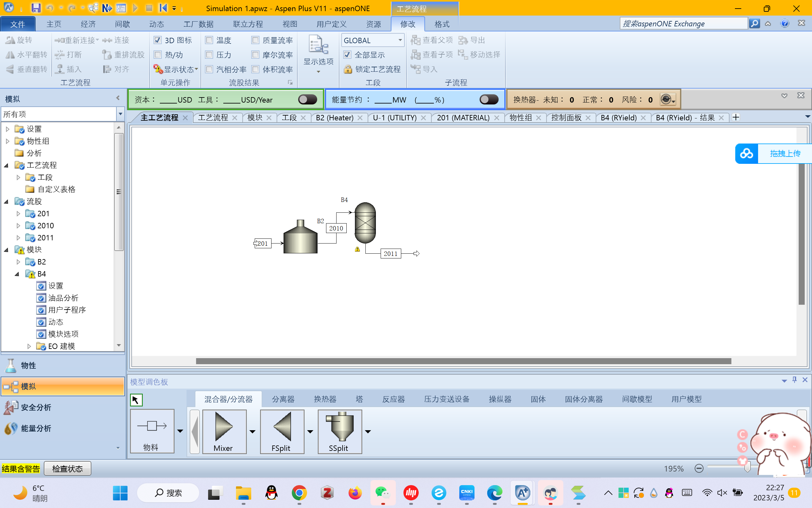Open WeChat from the taskbar
The width and height of the screenshot is (812, 508).
tap(383, 493)
